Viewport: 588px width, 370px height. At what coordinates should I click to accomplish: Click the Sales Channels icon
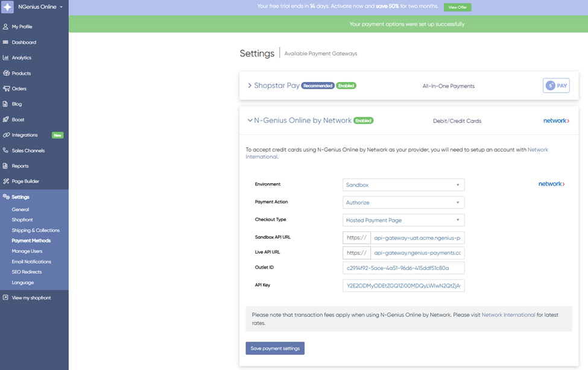coord(5,150)
